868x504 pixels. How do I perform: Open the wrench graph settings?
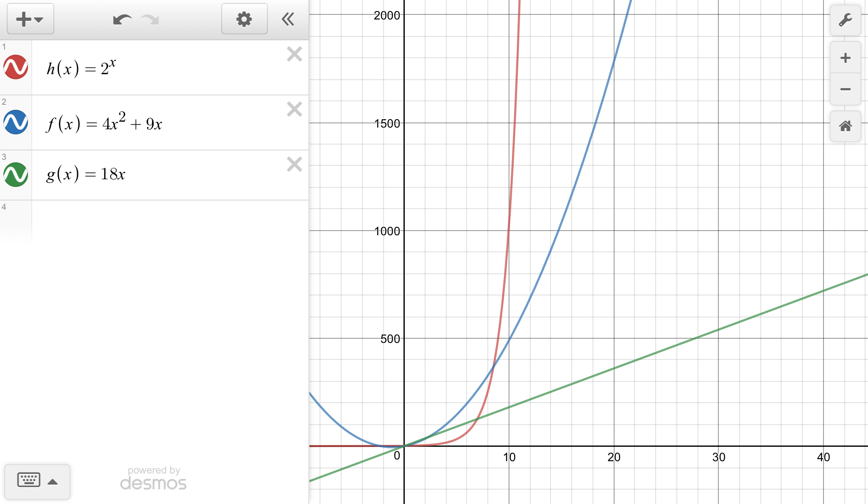tap(845, 20)
